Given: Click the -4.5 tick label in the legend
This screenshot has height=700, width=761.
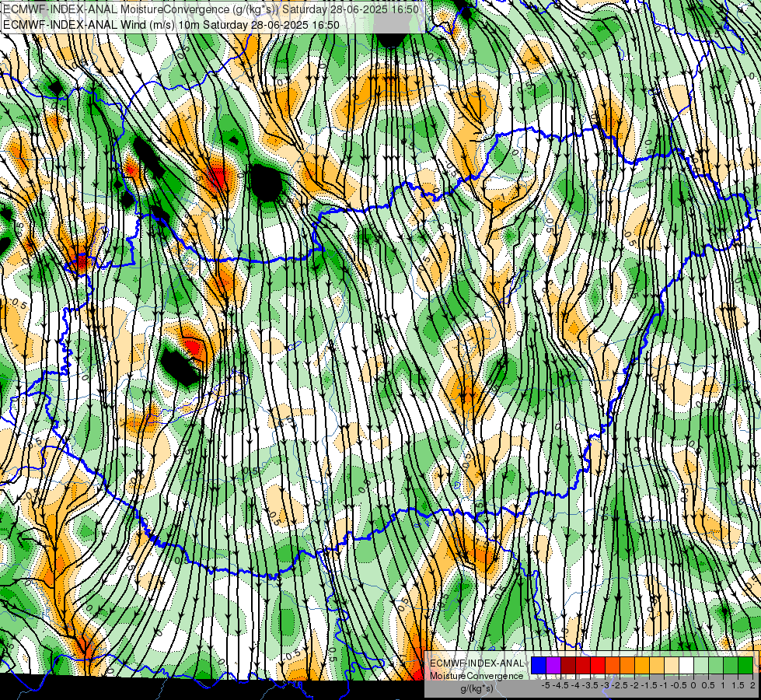Looking at the screenshot, I should coord(560,685).
